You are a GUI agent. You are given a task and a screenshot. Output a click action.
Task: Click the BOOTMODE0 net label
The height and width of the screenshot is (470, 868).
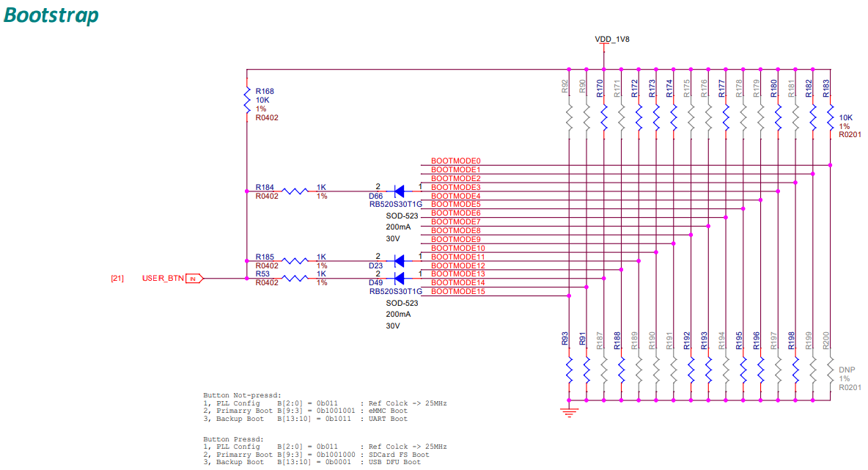pos(455,161)
